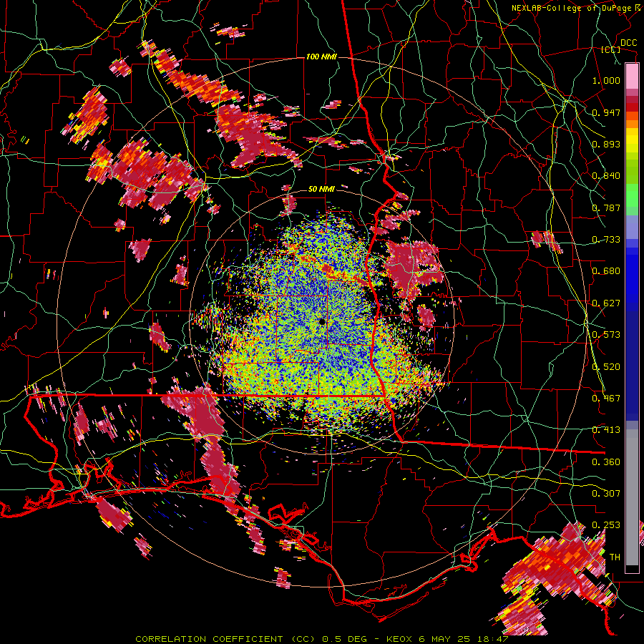Viewport: 644px width, 644px height.
Task: Pick the yellow color near 0.893
Action: click(632, 140)
